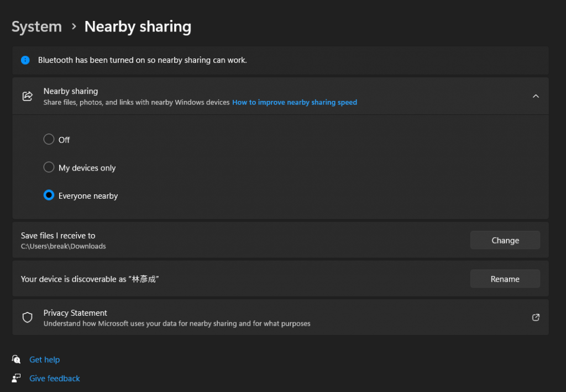The image size is (566, 392).
Task: Select the Everyone nearby radio button
Action: pyautogui.click(x=49, y=195)
